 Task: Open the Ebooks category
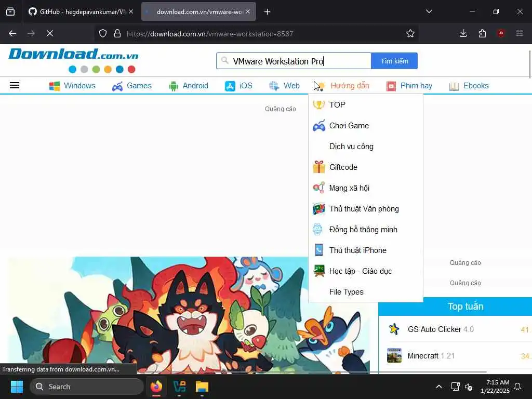tap(469, 86)
